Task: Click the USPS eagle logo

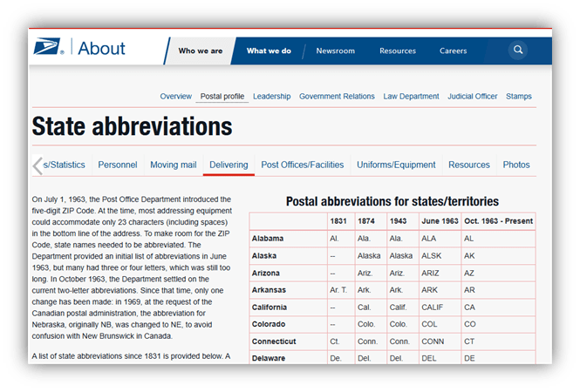Action: click(x=48, y=47)
